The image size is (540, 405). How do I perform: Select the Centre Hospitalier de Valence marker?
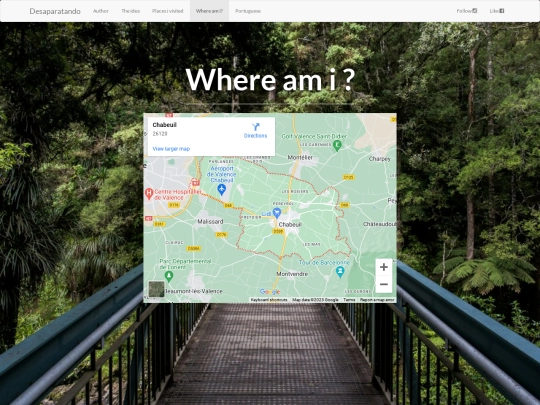pos(149,194)
